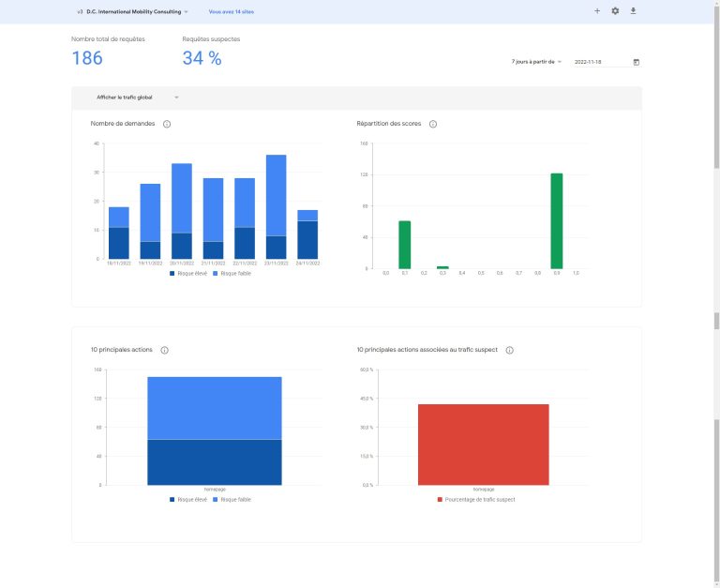The width and height of the screenshot is (720, 588).
Task: Show info for Répartition des scores
Action: tap(432, 124)
